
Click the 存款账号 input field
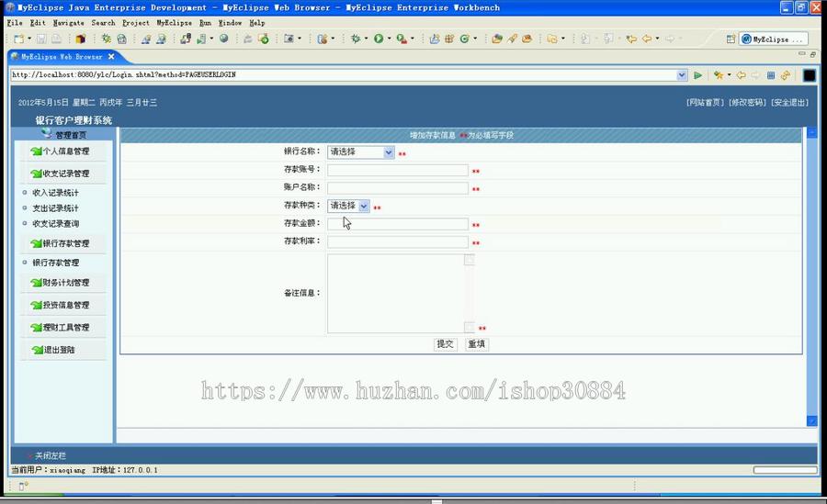[398, 170]
